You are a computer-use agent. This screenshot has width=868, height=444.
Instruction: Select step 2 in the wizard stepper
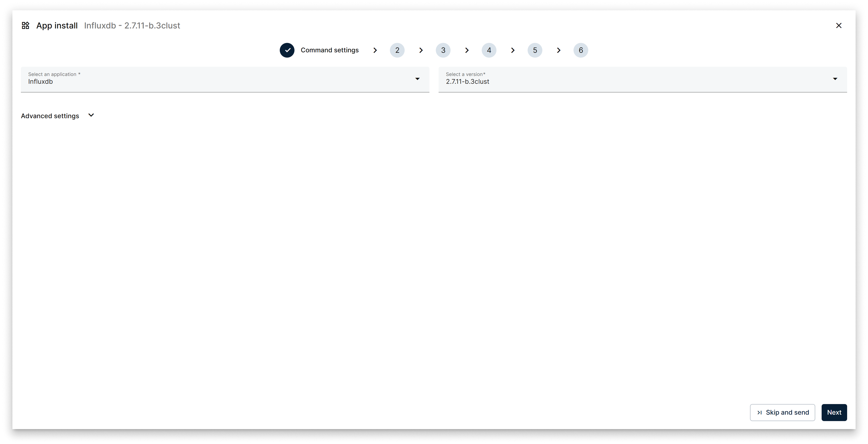pos(397,50)
